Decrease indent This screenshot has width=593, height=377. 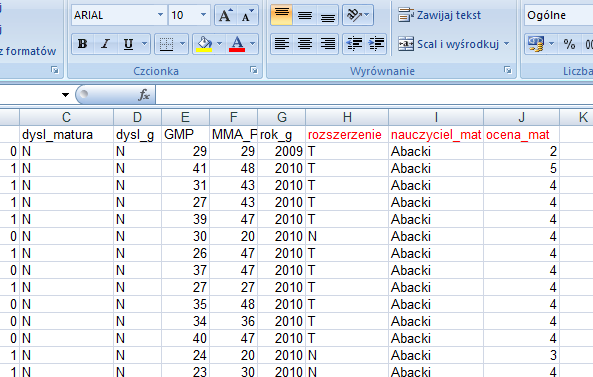(354, 44)
